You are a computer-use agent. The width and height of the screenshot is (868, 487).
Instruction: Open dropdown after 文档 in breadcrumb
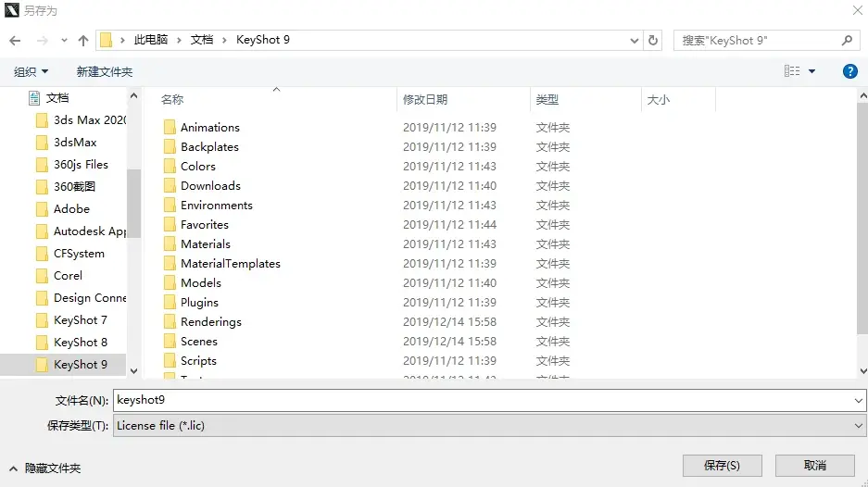[224, 40]
